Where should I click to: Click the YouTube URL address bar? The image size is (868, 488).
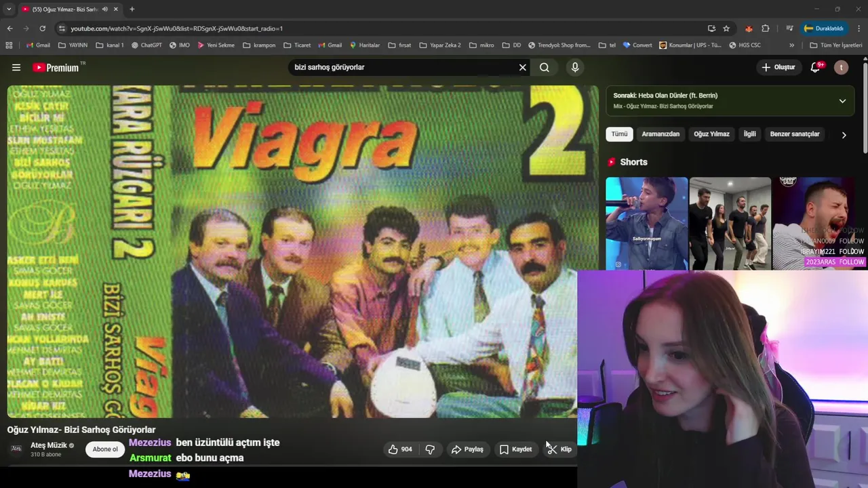[x=380, y=28]
